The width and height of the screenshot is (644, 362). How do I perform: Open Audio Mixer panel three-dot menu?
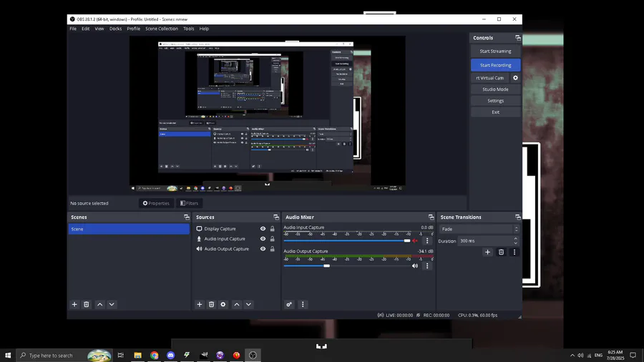click(303, 305)
